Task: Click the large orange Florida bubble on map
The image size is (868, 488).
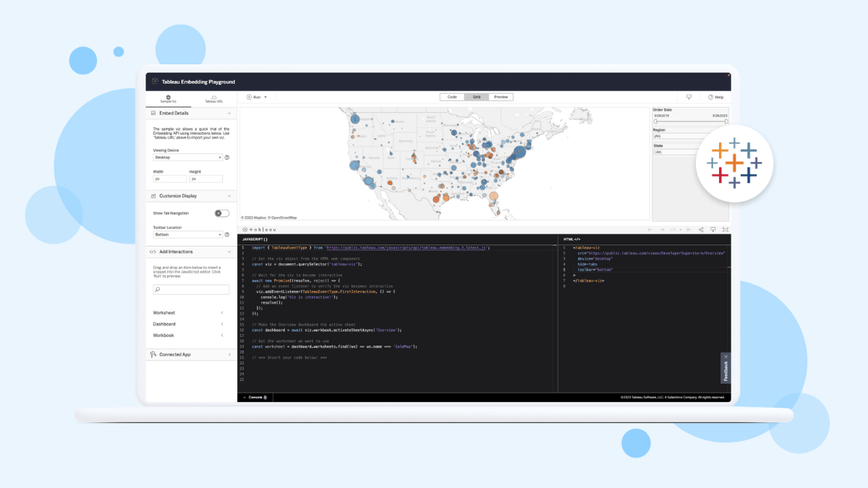Action: coord(494,196)
